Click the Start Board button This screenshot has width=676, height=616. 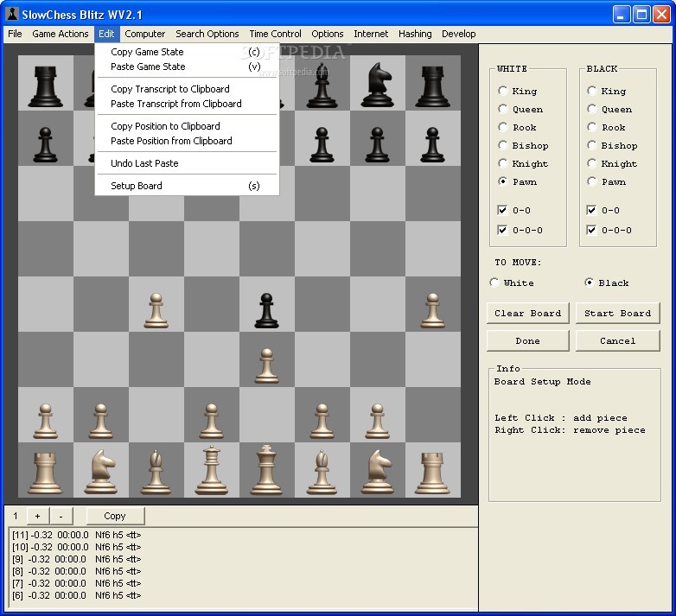tap(617, 313)
